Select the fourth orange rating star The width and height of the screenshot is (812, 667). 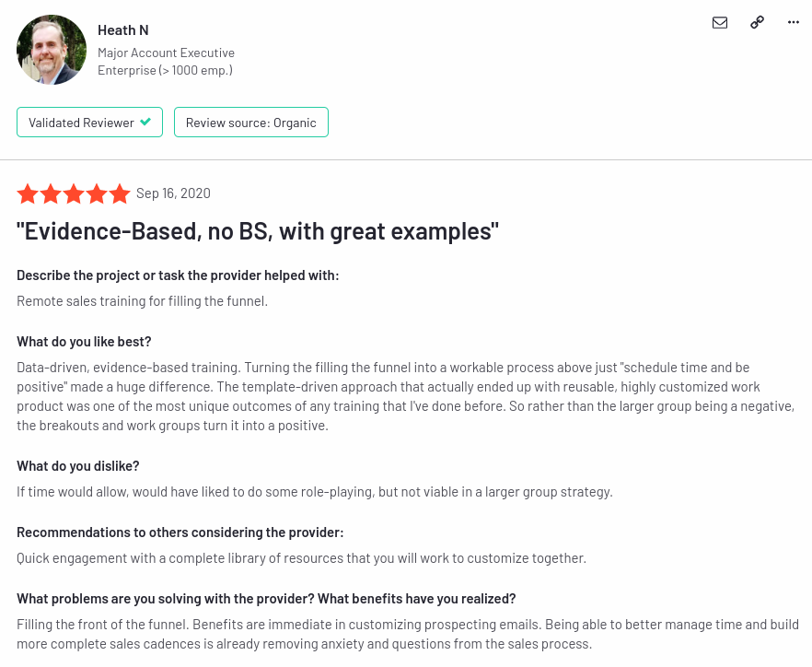[97, 193]
